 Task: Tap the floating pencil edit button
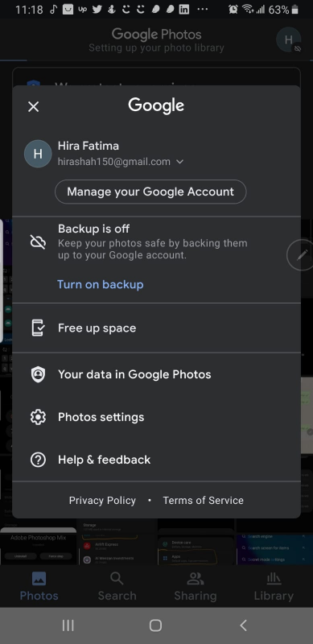pyautogui.click(x=301, y=254)
